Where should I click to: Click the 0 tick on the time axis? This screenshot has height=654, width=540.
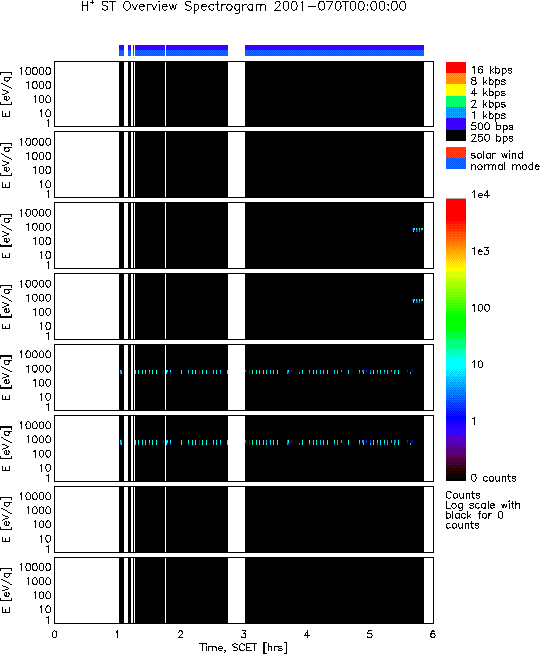tap(55, 634)
